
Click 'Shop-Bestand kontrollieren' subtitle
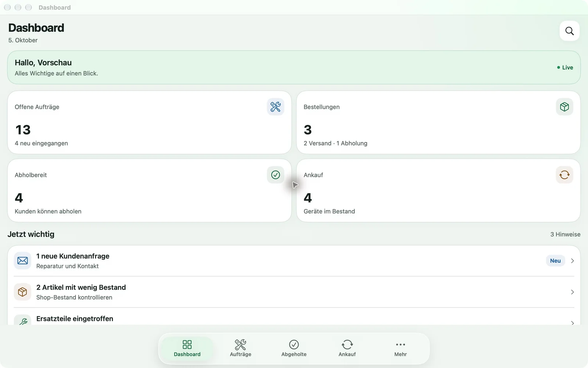[x=74, y=297]
